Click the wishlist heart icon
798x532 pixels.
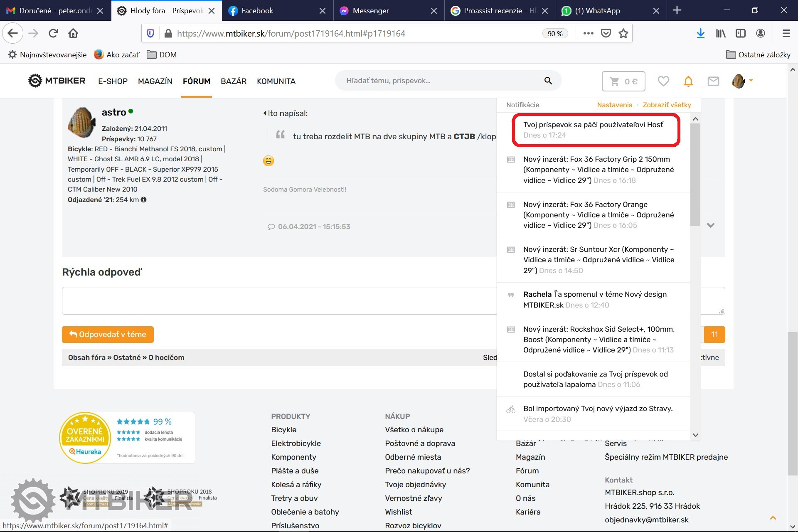click(663, 81)
